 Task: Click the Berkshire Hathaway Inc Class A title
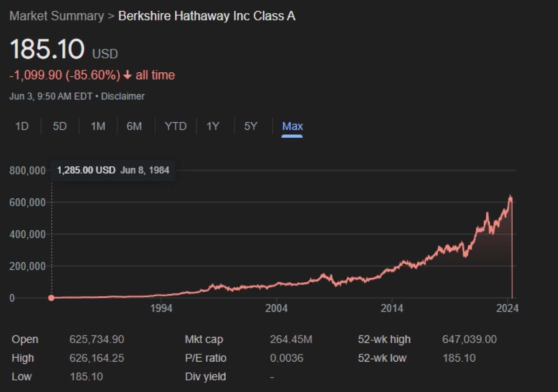click(207, 16)
